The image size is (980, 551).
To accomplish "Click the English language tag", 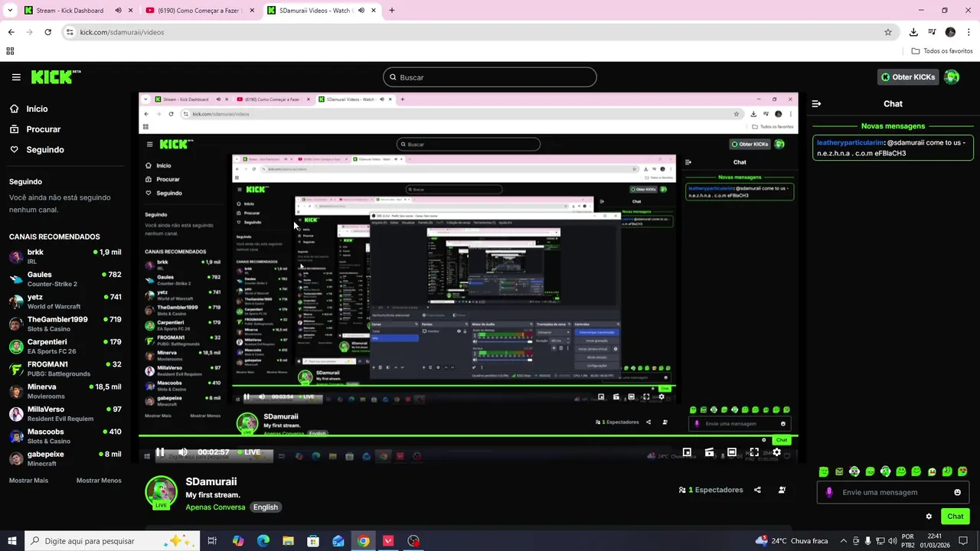I will (x=266, y=507).
